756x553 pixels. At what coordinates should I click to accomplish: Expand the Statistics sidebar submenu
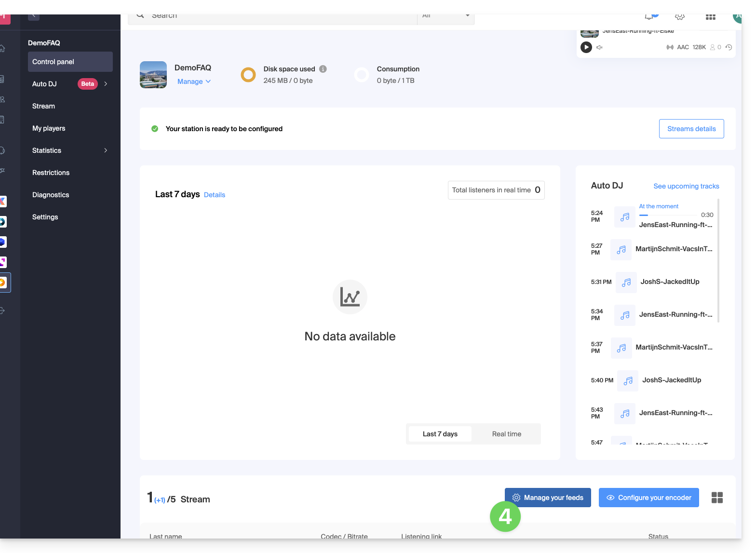[x=106, y=150]
